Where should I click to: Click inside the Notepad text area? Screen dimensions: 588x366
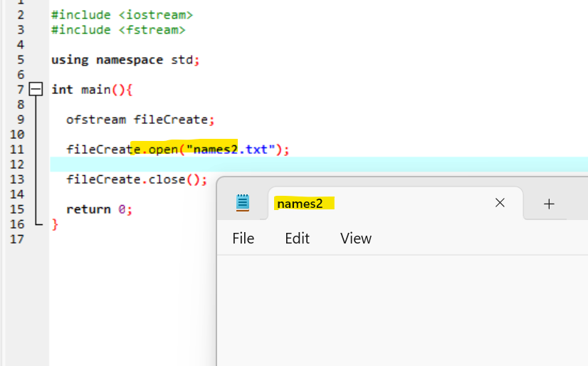click(x=403, y=310)
